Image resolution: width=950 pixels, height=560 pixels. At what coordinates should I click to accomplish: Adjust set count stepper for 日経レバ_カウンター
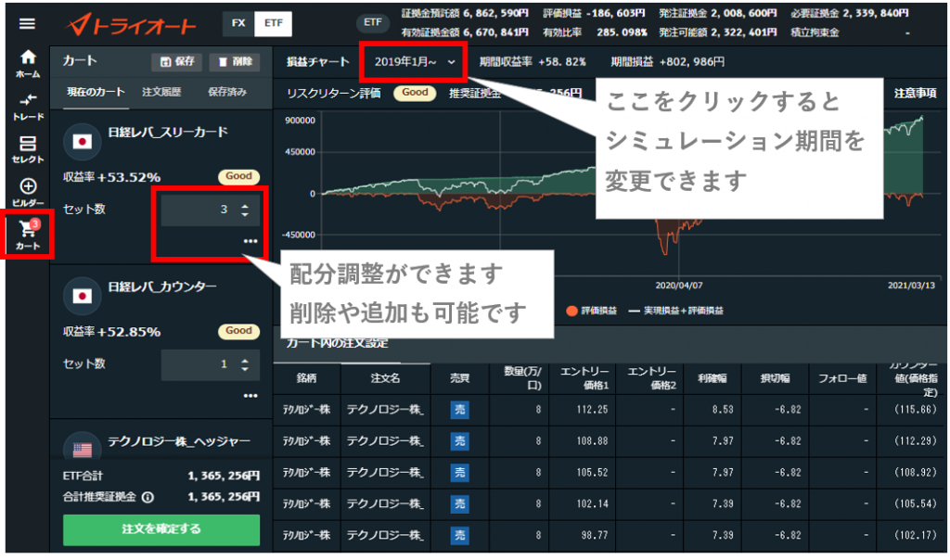(x=245, y=364)
